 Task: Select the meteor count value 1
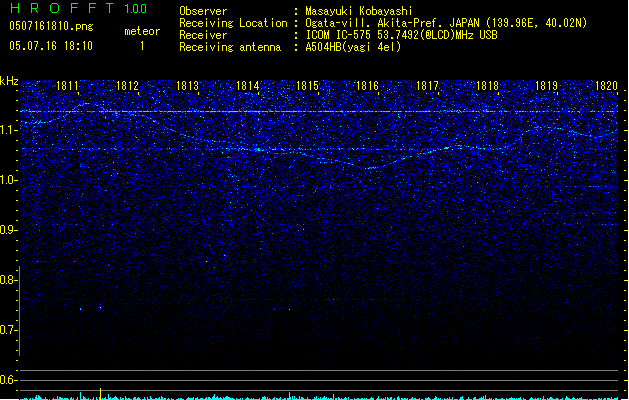coord(141,45)
